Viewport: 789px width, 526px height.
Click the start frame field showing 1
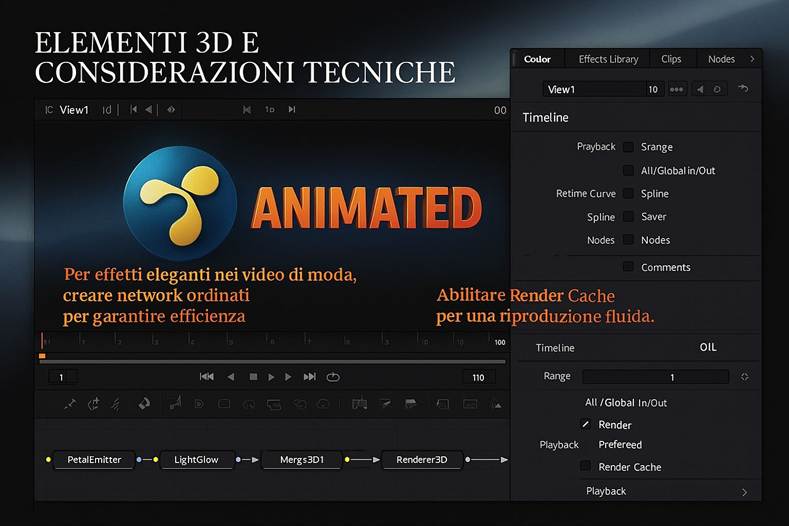(61, 377)
